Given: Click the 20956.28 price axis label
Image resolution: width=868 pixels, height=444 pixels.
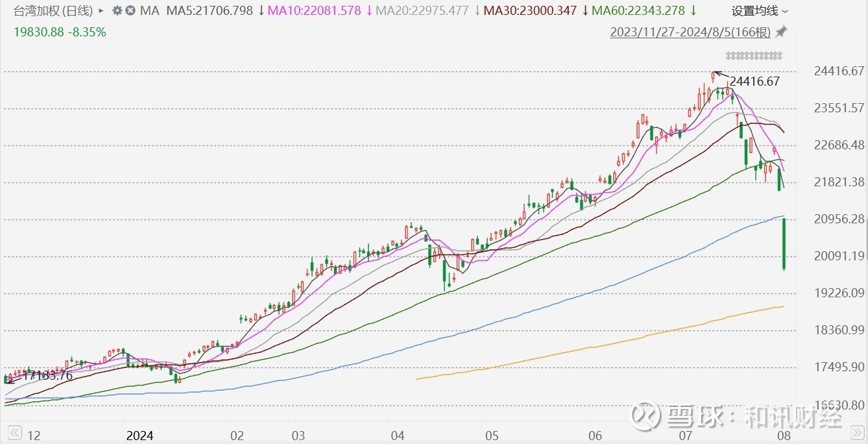Looking at the screenshot, I should tap(839, 219).
